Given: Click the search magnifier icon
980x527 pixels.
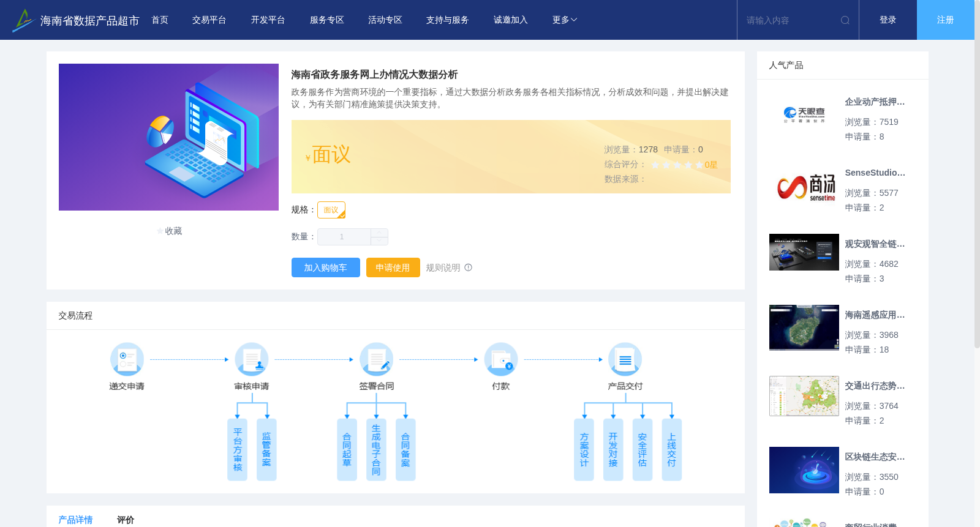Looking at the screenshot, I should 845,20.
